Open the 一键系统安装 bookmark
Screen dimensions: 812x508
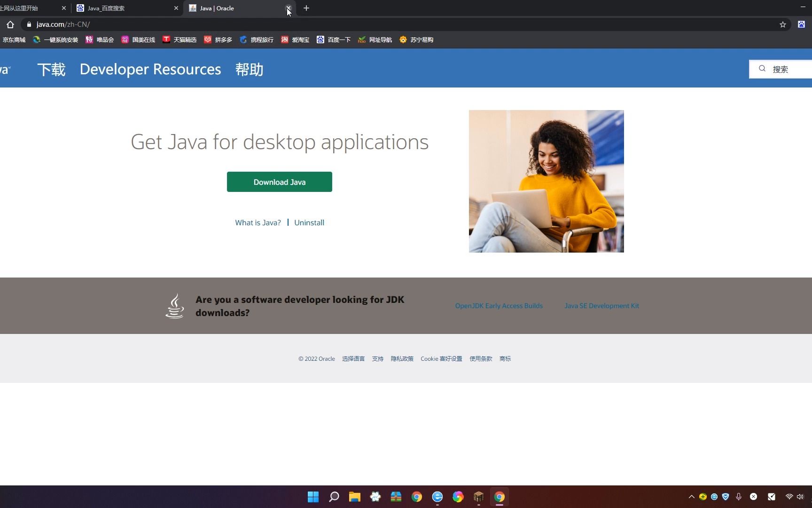click(55, 40)
